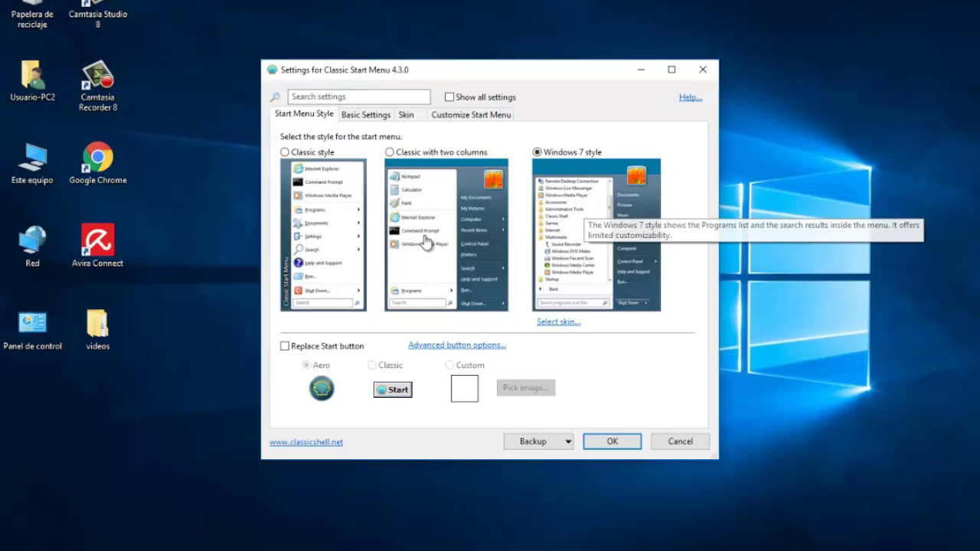Click the Pick image... button
Screen dimensions: 980x551
526,387
